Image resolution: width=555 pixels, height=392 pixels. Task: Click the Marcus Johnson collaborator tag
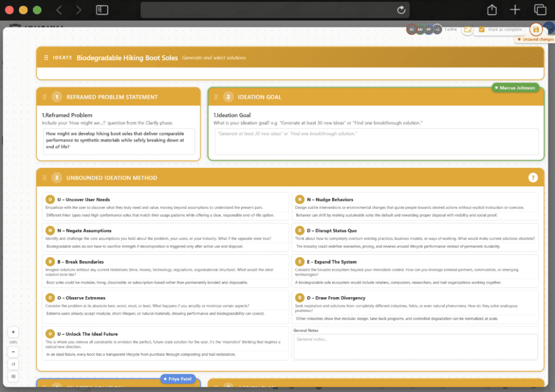pyautogui.click(x=515, y=88)
